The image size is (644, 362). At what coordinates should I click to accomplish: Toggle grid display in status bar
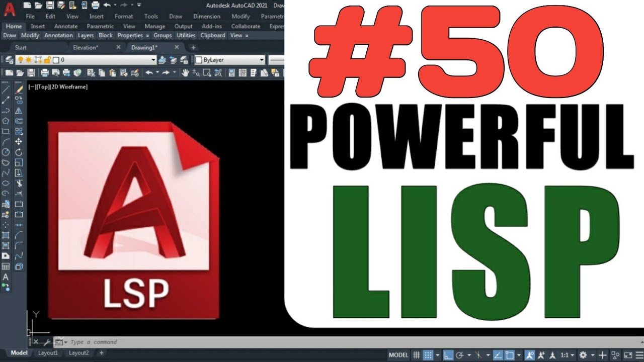pos(416,355)
